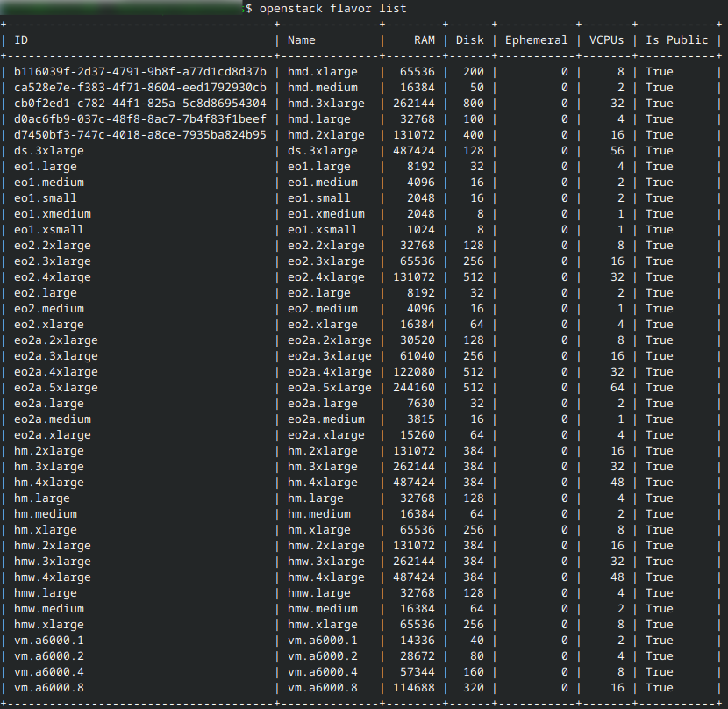Click the Name column header

coord(302,40)
